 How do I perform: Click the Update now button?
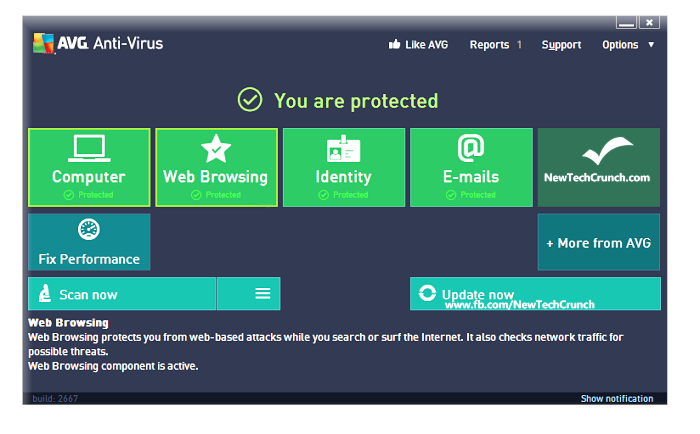pos(535,293)
